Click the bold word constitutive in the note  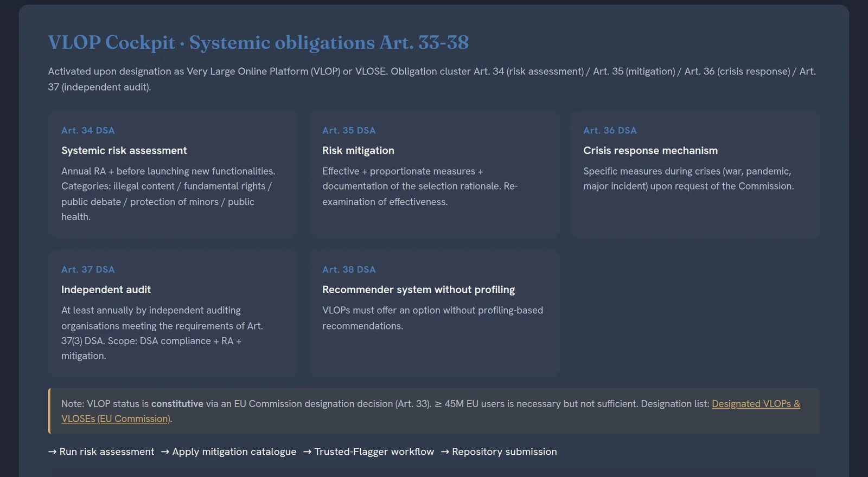click(x=177, y=404)
